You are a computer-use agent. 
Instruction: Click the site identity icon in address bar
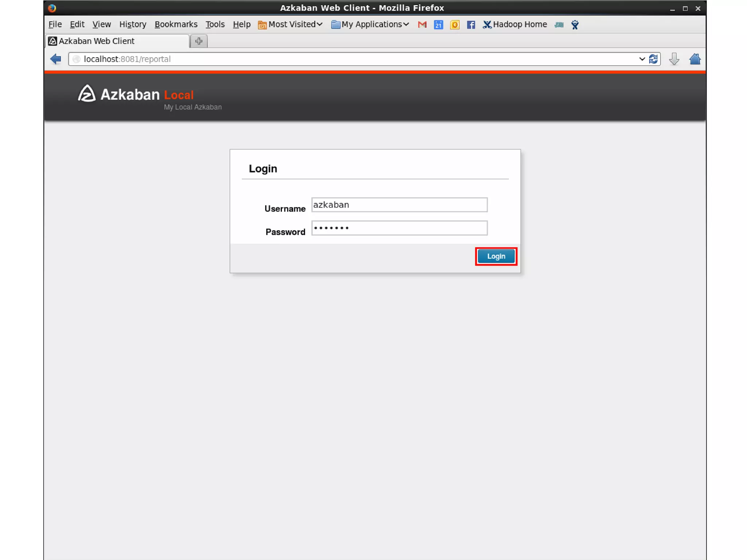pos(76,59)
